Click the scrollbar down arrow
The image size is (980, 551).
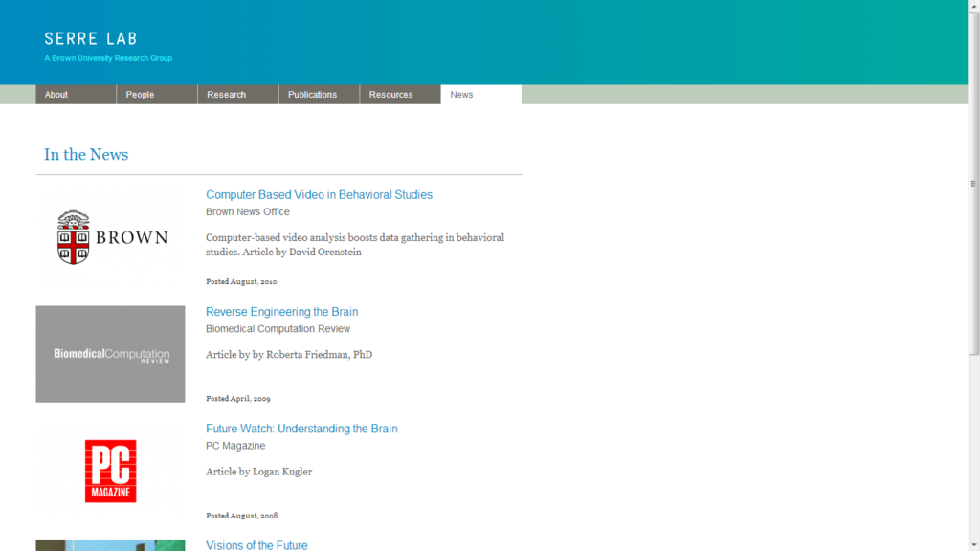click(x=973, y=545)
